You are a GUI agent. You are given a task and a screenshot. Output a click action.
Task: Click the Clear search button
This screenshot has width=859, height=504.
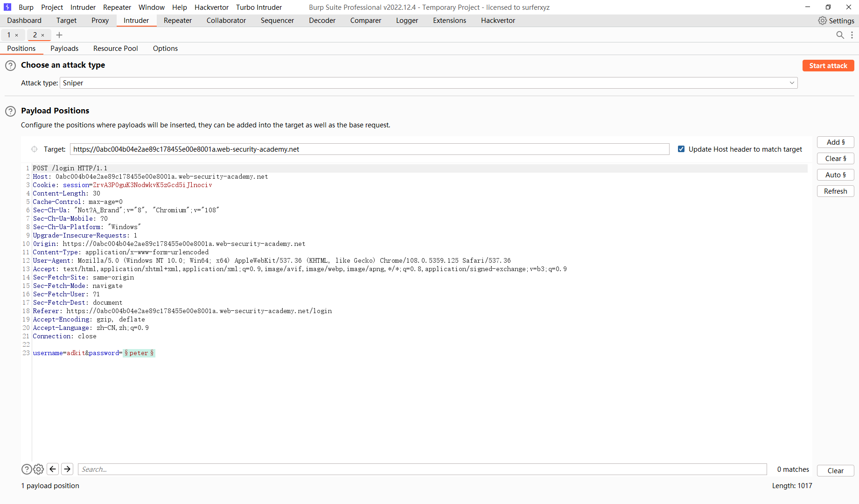tap(836, 471)
